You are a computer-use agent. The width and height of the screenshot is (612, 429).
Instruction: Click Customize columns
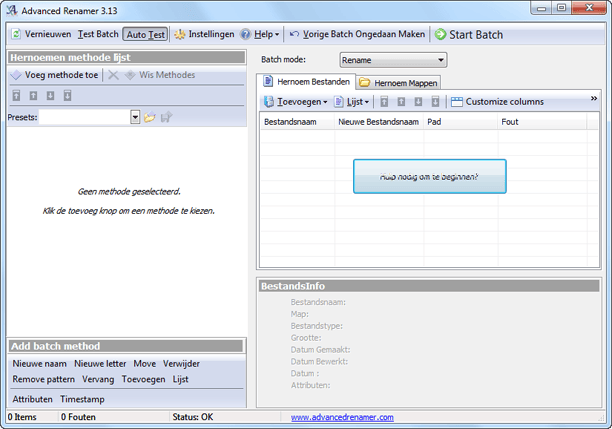(497, 102)
